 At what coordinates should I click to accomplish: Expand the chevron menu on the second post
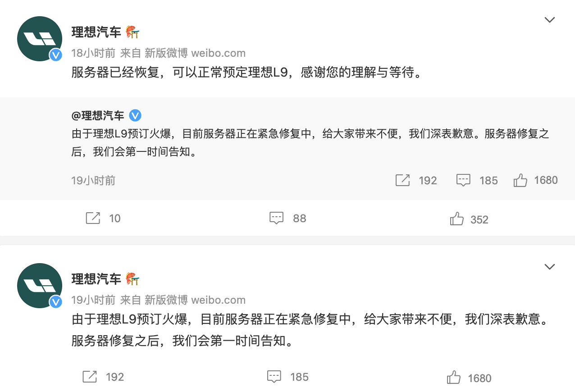(x=549, y=267)
